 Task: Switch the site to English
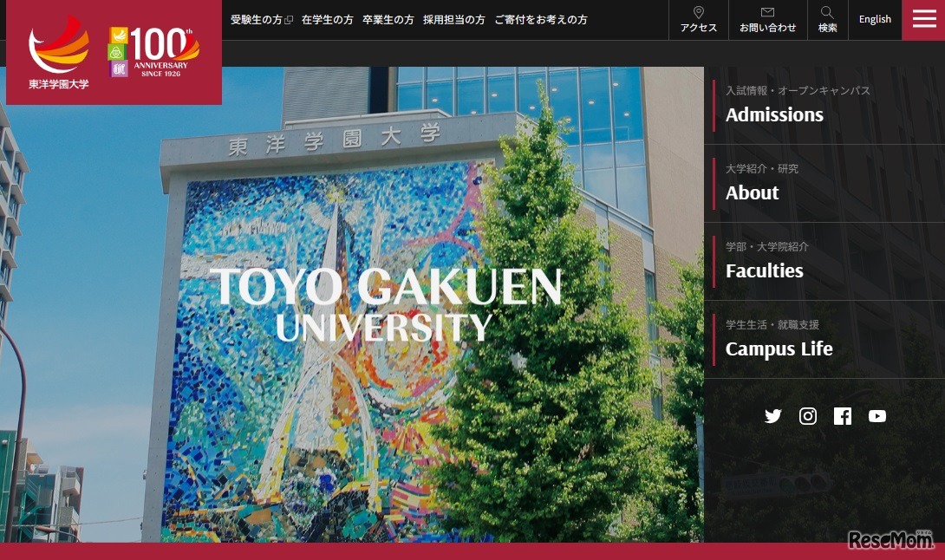tap(875, 19)
